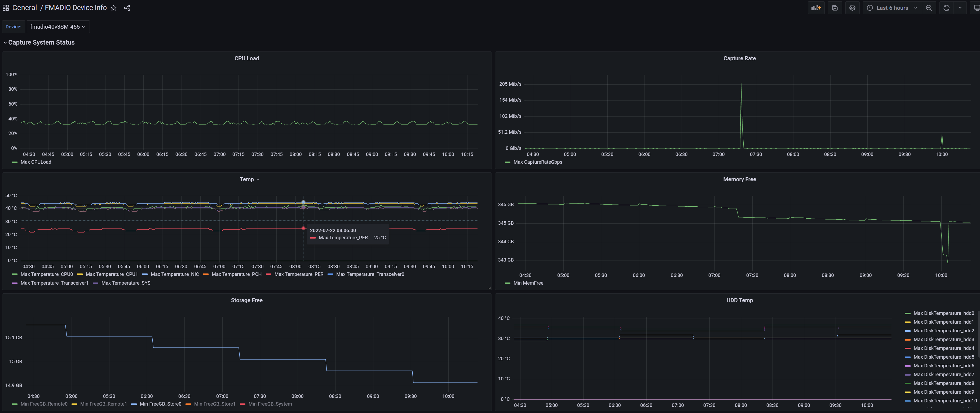Add a new panel to dashboard

tap(816, 8)
